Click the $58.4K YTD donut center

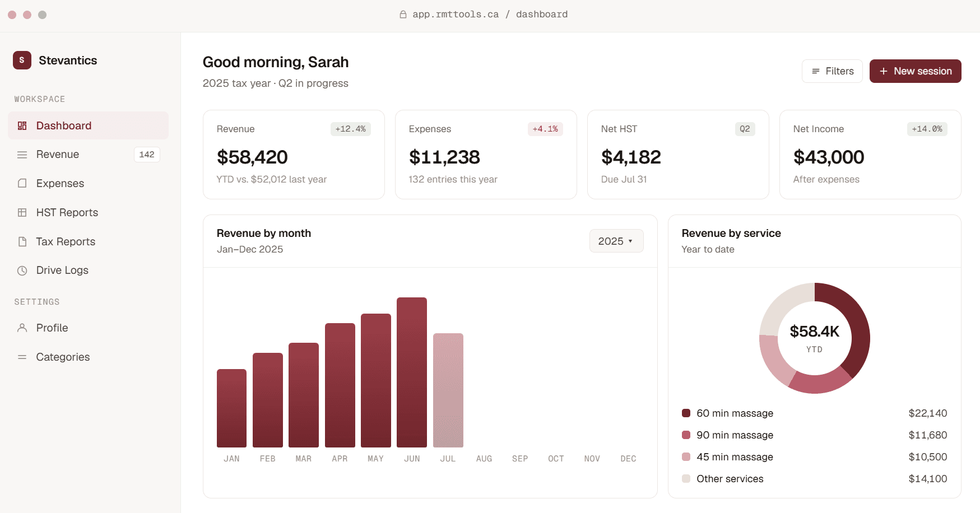[x=815, y=338]
